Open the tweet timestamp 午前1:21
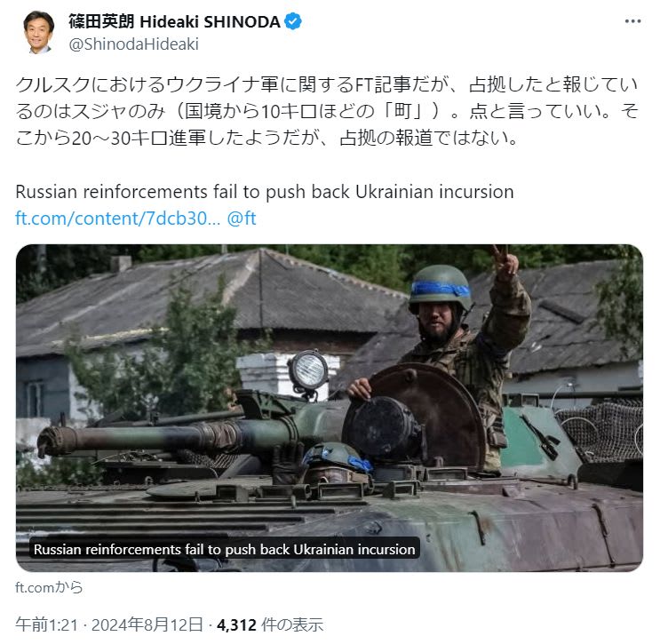 [47, 624]
